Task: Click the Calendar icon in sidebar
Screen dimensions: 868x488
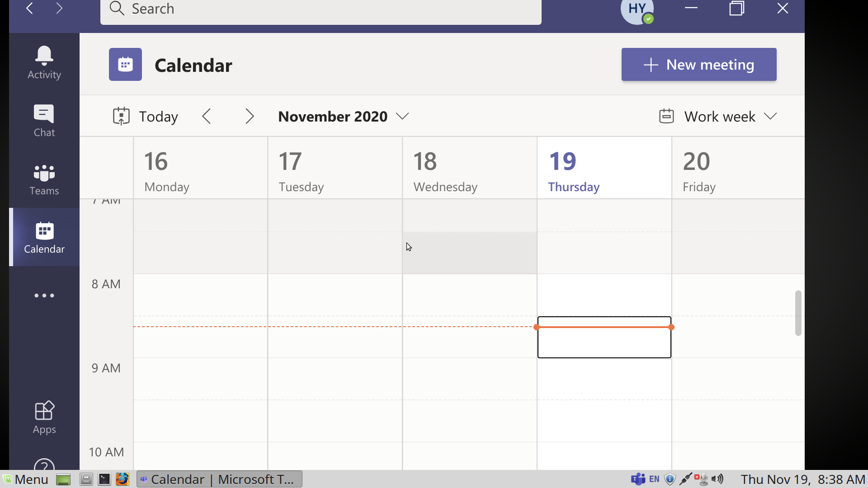Action: click(45, 237)
